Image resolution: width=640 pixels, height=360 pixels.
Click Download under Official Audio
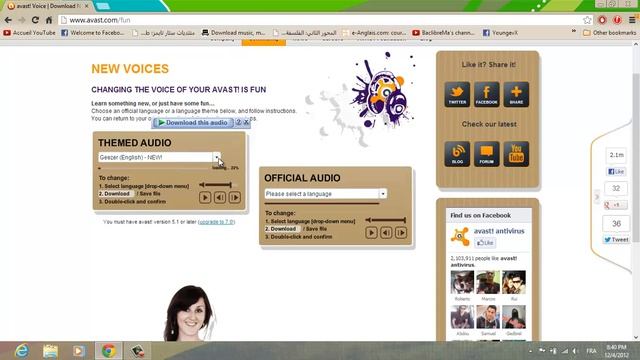pos(283,229)
